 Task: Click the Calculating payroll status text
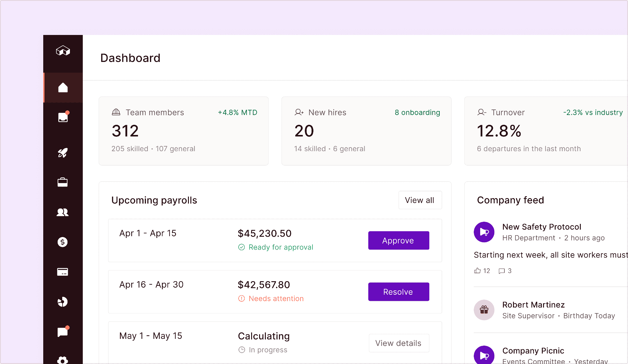(x=264, y=336)
